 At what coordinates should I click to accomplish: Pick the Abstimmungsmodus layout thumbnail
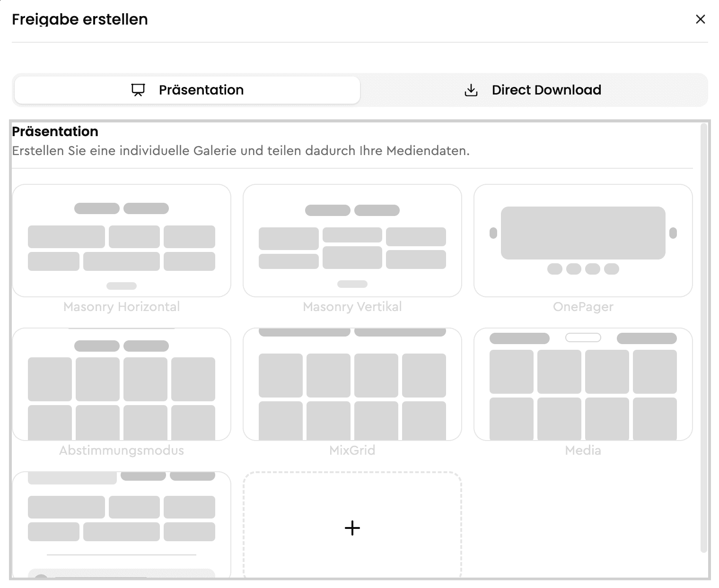[122, 384]
